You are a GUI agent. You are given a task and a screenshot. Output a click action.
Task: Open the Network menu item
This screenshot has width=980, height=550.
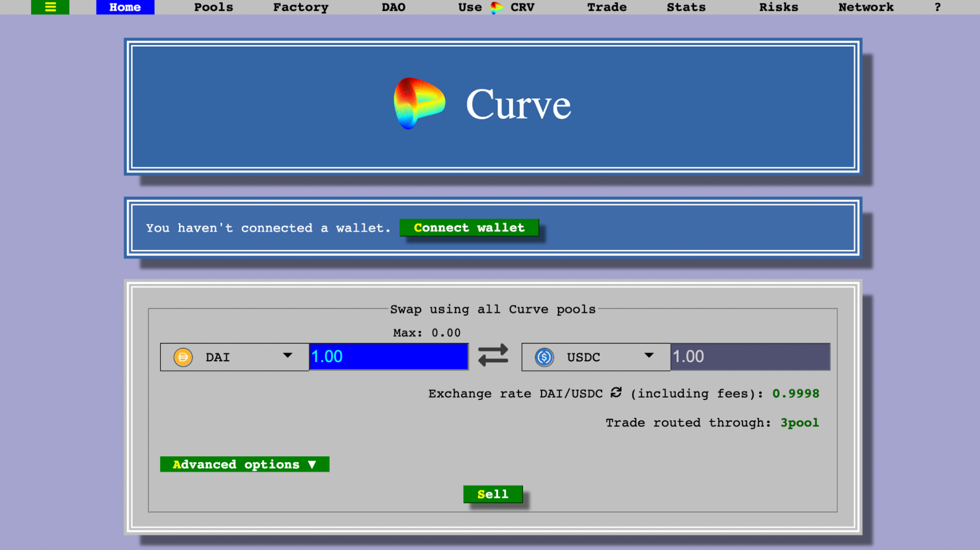866,7
